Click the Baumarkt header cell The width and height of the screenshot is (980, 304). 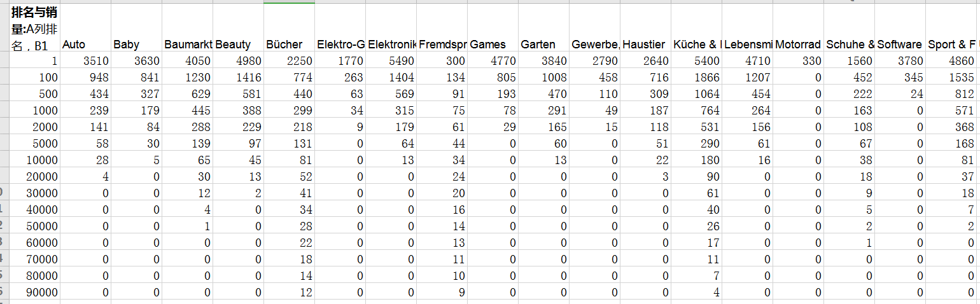coord(187,28)
